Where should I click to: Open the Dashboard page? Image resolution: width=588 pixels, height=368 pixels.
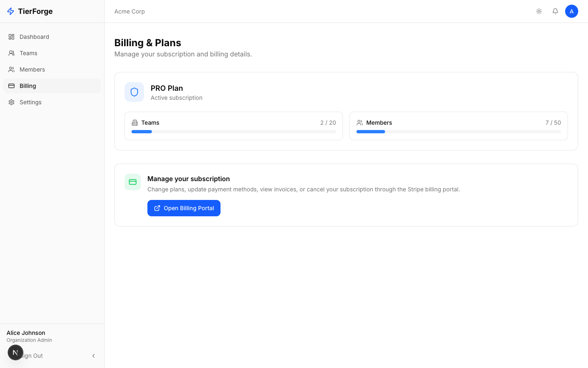(x=52, y=37)
